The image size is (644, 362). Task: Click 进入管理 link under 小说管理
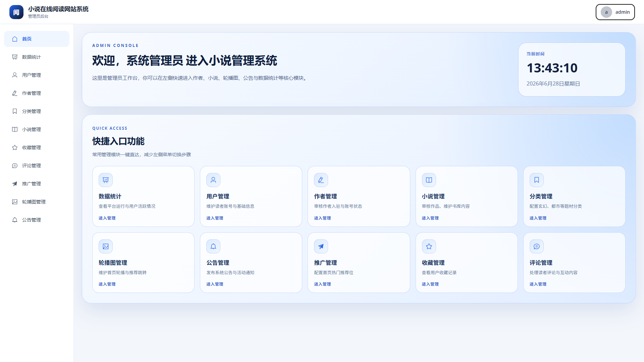[430, 218]
